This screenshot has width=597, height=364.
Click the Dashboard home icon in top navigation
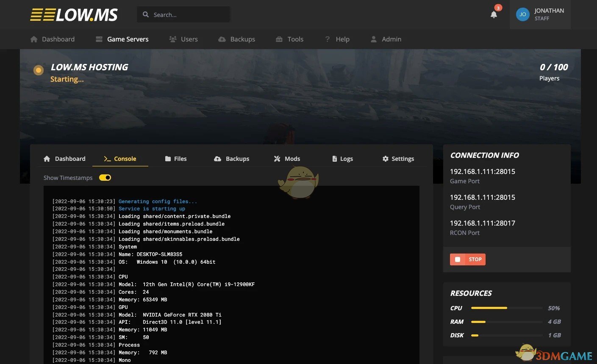[34, 39]
